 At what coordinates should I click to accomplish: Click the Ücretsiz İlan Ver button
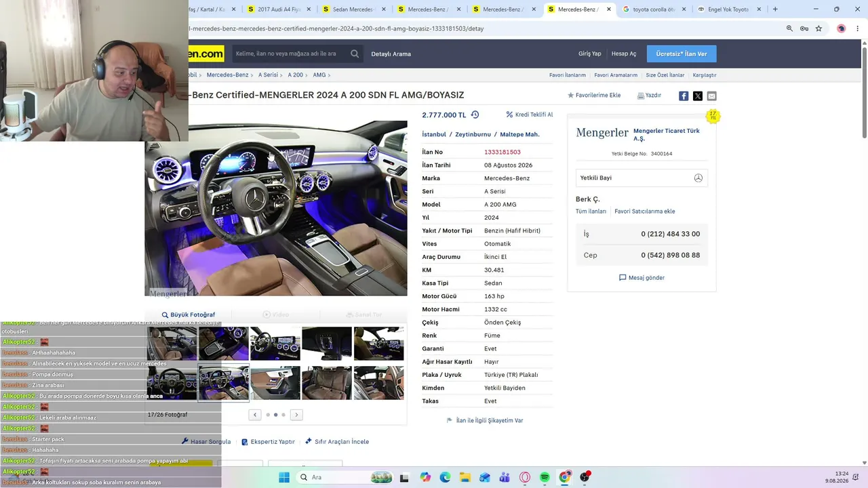tap(682, 54)
